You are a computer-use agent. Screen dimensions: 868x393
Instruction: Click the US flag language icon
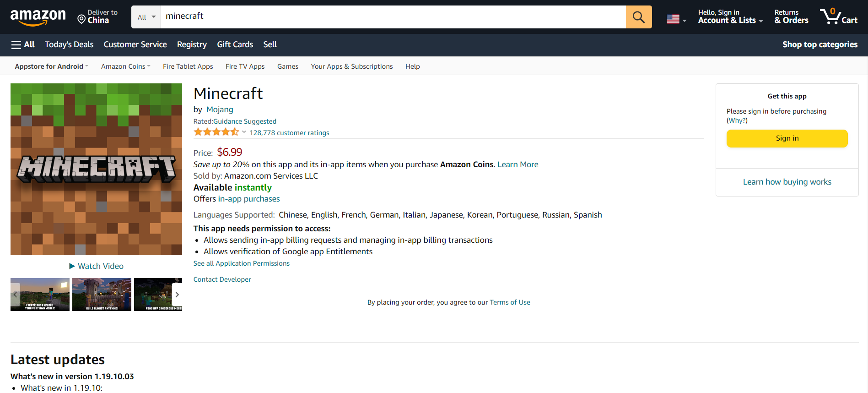coord(673,19)
